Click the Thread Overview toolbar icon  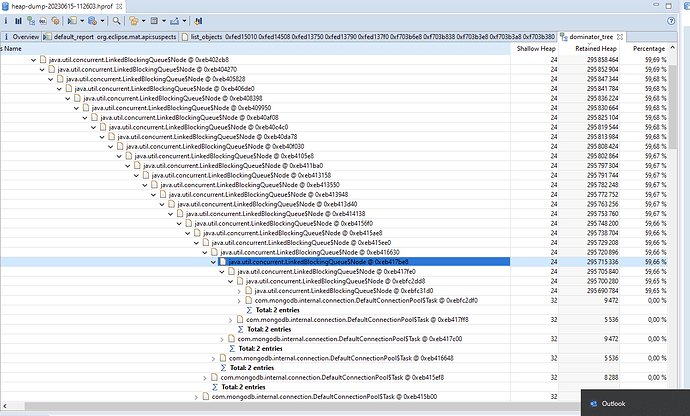(x=56, y=20)
